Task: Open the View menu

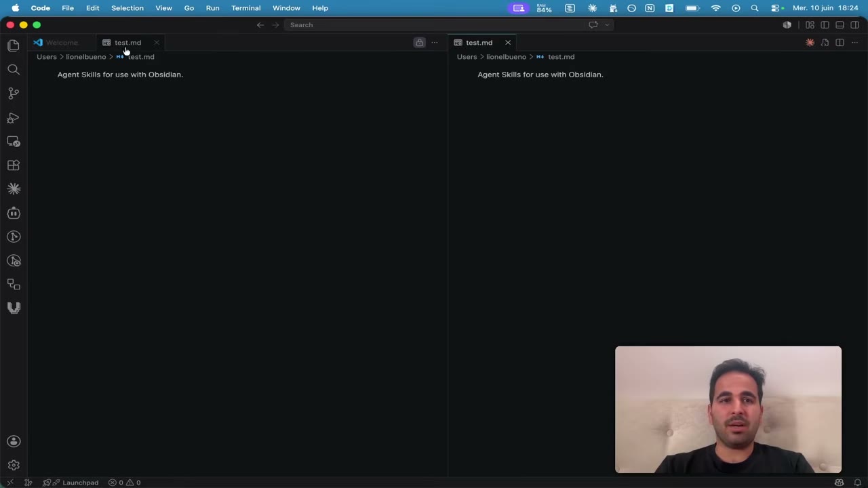Action: click(x=163, y=8)
